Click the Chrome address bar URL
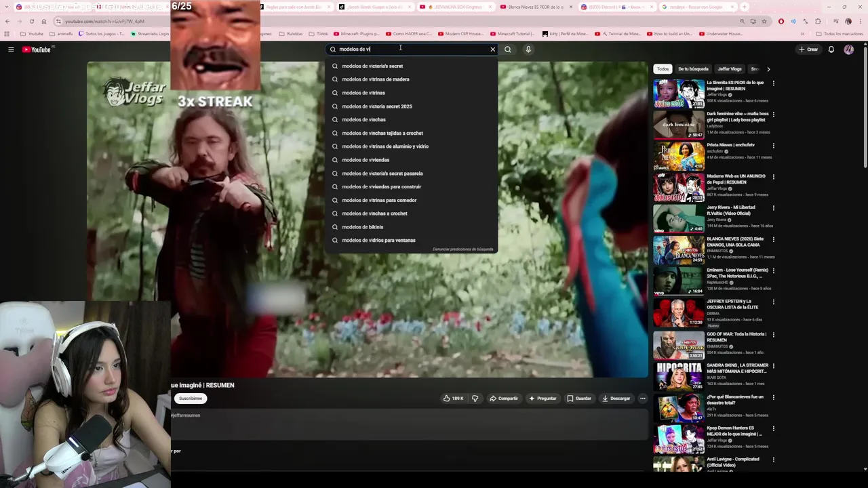This screenshot has width=868, height=488. point(104,21)
